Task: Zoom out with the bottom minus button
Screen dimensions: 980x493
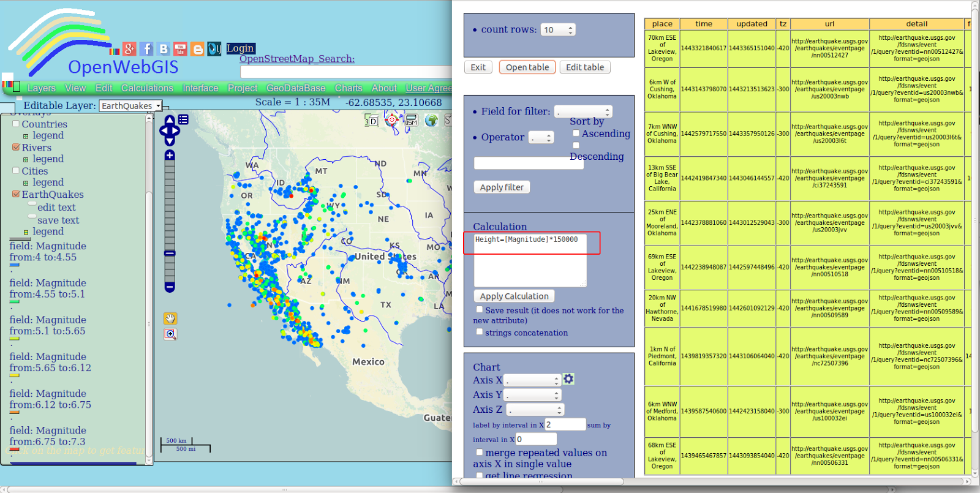Action: pyautogui.click(x=170, y=287)
